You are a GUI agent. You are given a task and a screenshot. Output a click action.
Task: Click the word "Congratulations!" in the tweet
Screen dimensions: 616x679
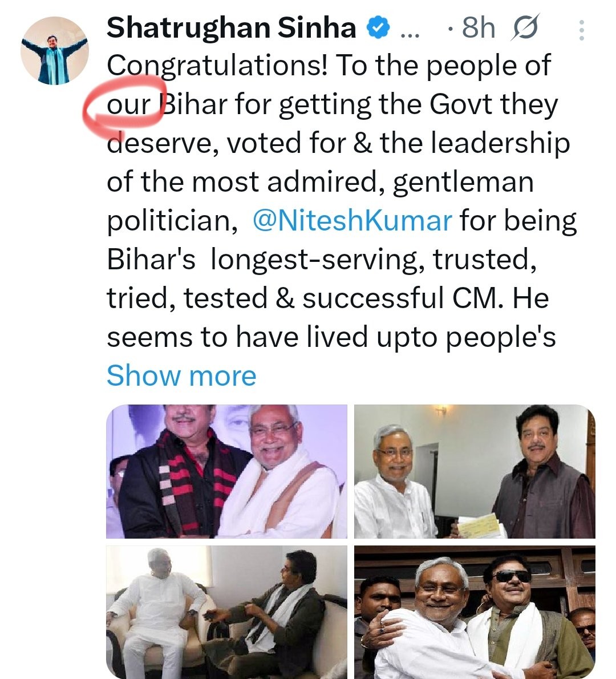pyautogui.click(x=217, y=66)
